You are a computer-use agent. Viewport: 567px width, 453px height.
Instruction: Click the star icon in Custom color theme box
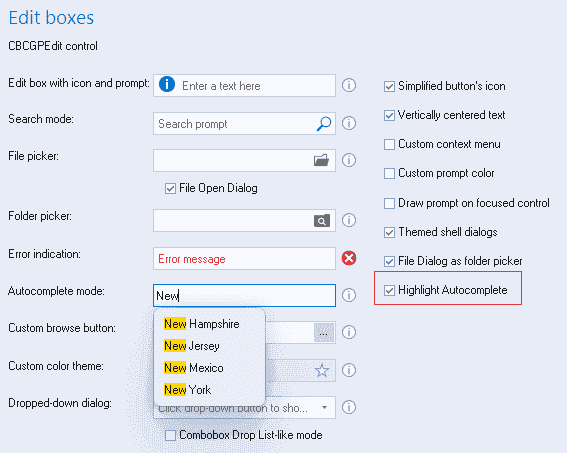(x=321, y=371)
